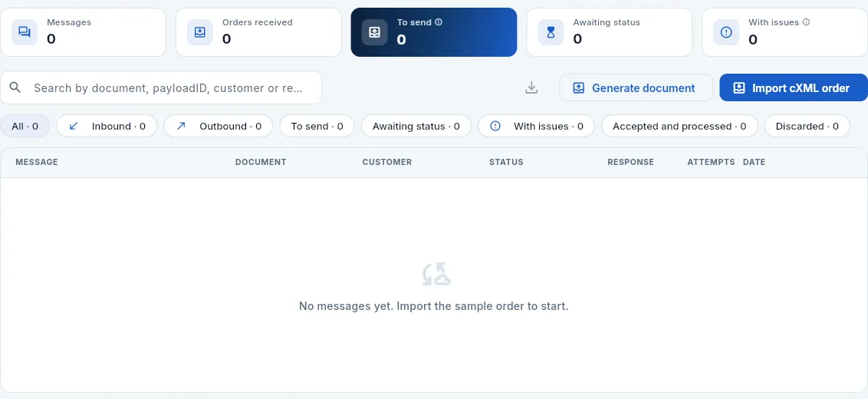Viewport: 868px width, 399px height.
Task: Click the With issues card alert icon
Action: (726, 32)
